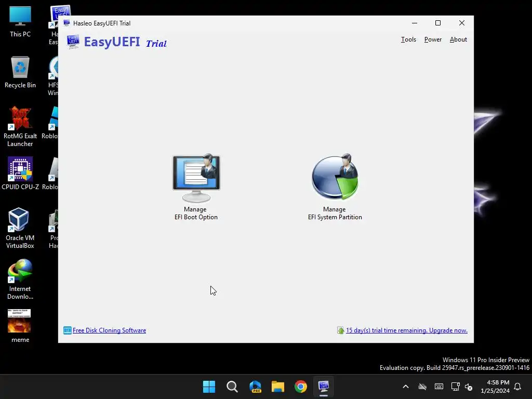Open Manage EFI Boot Option
Screen dimensions: 532x399
tap(196, 187)
